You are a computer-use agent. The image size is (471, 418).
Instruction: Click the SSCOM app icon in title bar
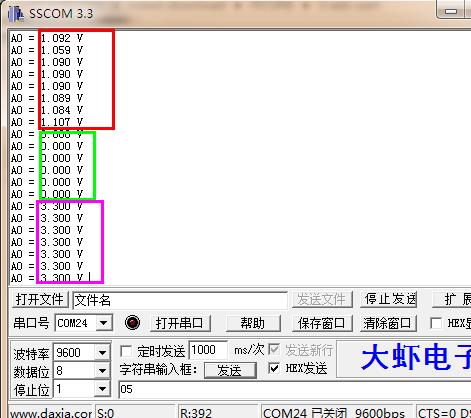[x=16, y=14]
